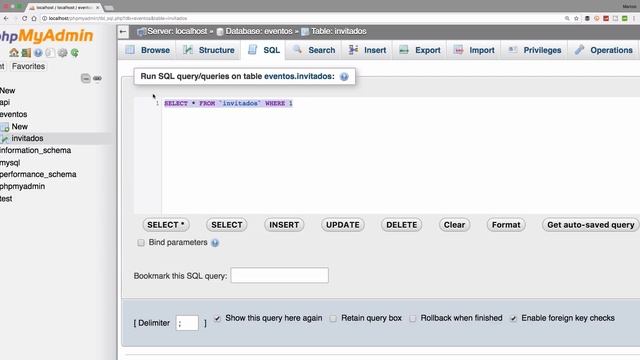Click the zoom magnifier in address bar
Screen dimensions: 640x360
[x=567, y=18]
